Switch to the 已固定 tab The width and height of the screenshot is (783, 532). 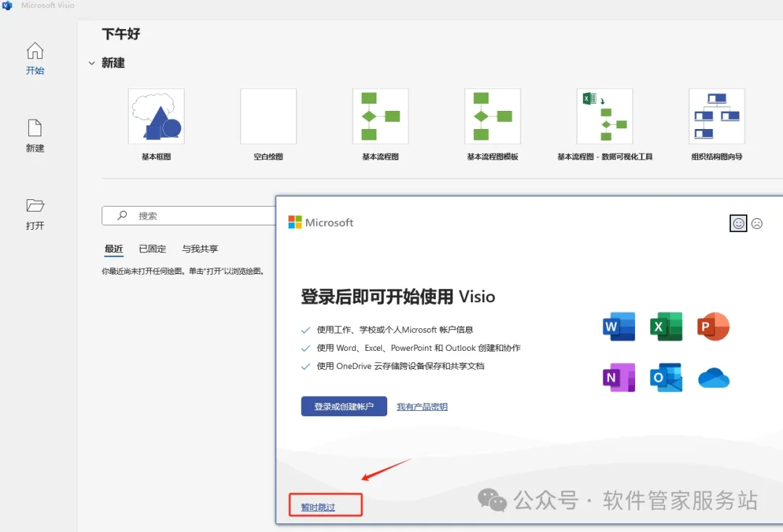pyautogui.click(x=152, y=249)
